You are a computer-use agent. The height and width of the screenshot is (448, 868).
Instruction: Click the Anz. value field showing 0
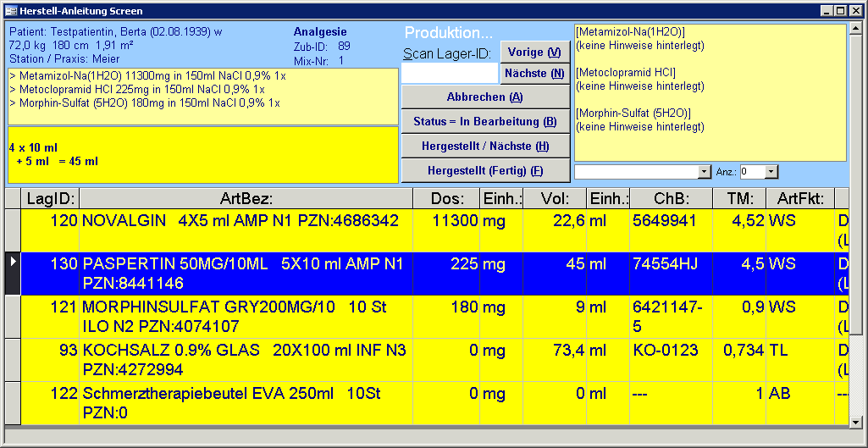[x=753, y=172]
